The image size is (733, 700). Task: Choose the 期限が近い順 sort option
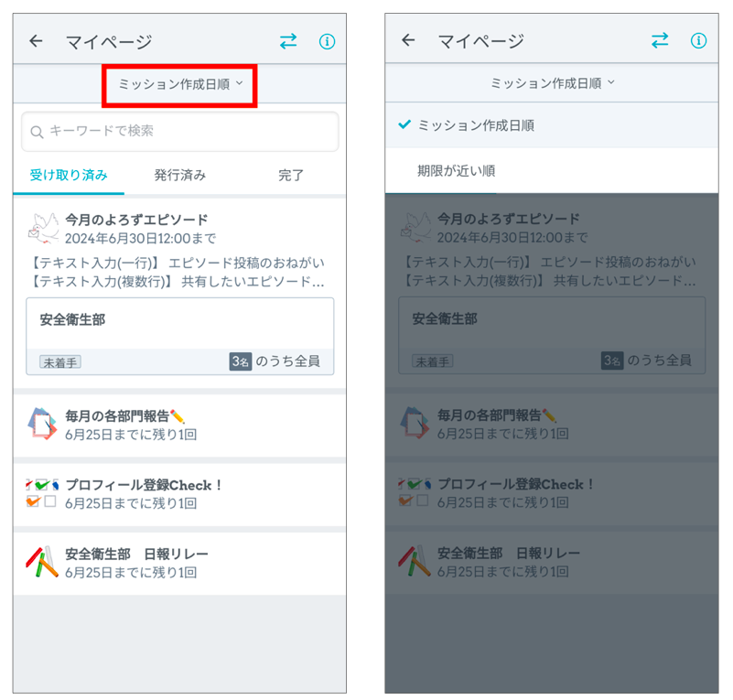(x=457, y=171)
